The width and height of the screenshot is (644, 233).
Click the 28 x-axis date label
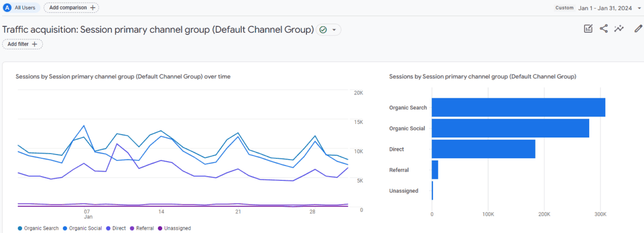tap(313, 211)
